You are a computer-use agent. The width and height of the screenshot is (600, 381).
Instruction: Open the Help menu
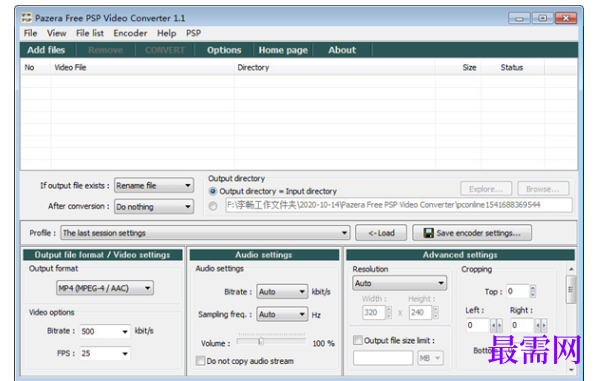pos(166,33)
